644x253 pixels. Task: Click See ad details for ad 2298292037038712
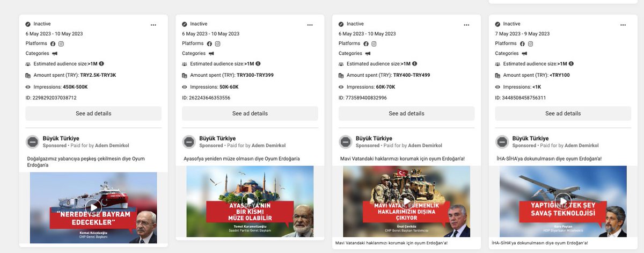click(x=93, y=113)
